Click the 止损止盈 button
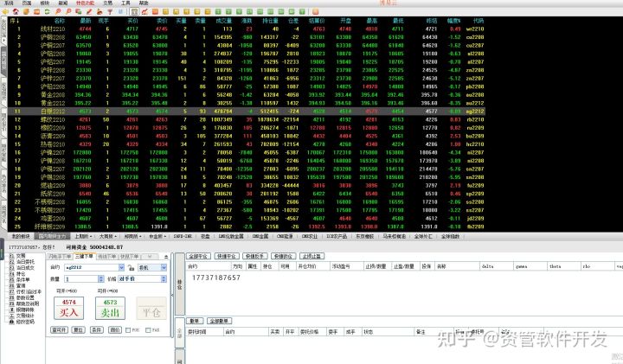Screen dimensions: 623x364 click(x=311, y=256)
